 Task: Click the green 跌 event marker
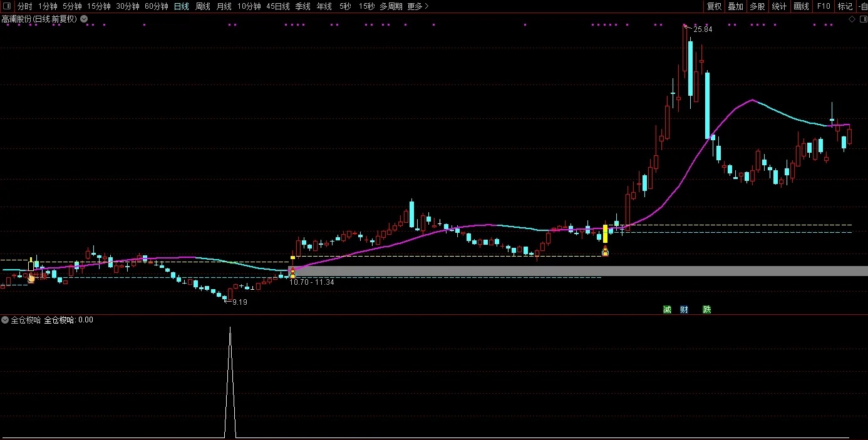[707, 309]
